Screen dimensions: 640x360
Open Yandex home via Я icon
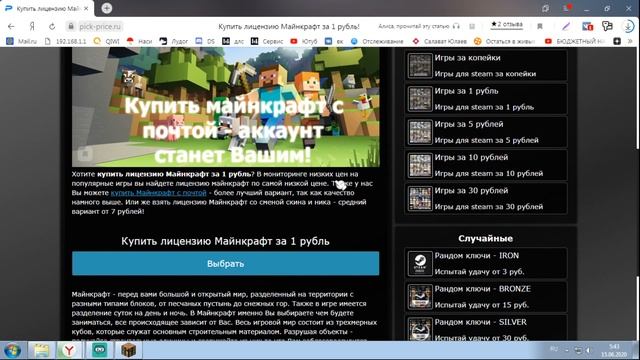pos(32,27)
